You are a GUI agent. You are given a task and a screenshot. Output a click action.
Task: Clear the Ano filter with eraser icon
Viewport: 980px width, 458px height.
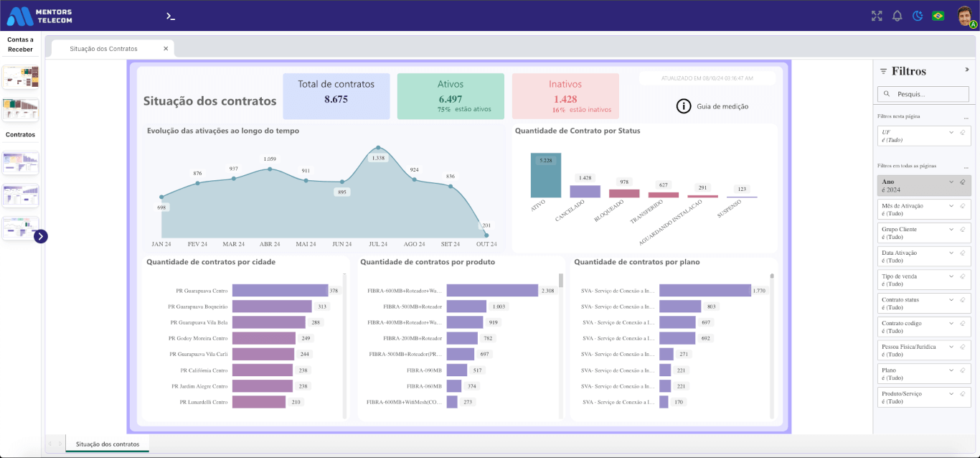(962, 182)
